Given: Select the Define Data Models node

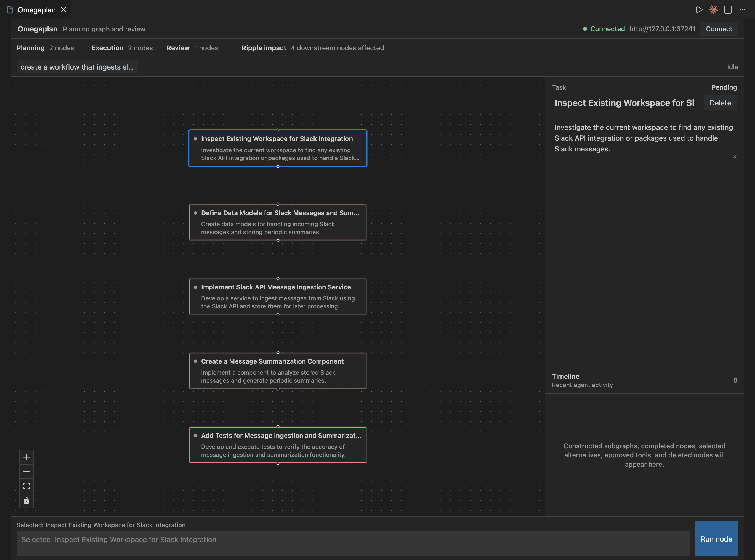Looking at the screenshot, I should [277, 222].
